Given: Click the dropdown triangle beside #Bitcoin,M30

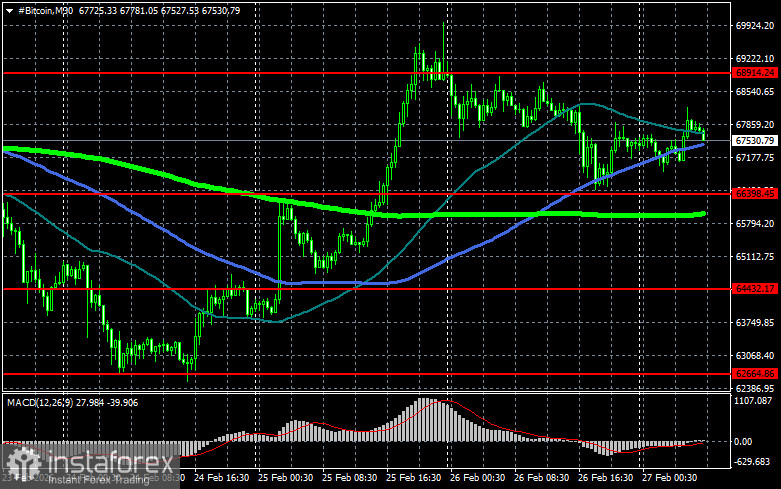Looking at the screenshot, I should point(9,11).
